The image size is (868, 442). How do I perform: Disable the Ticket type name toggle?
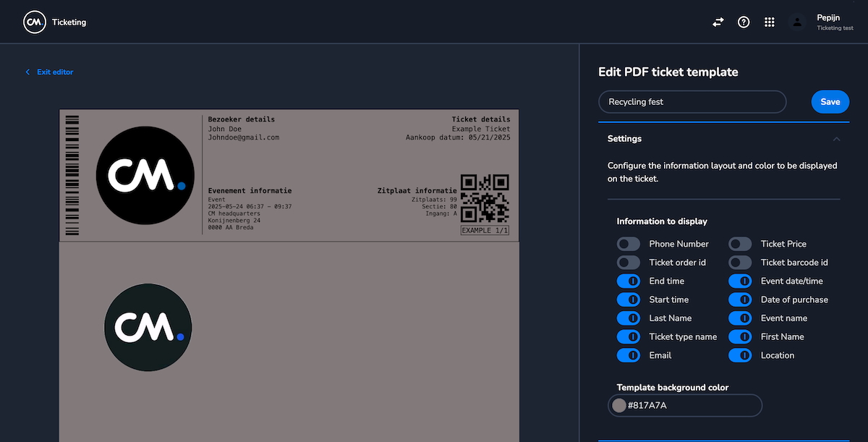click(x=629, y=336)
